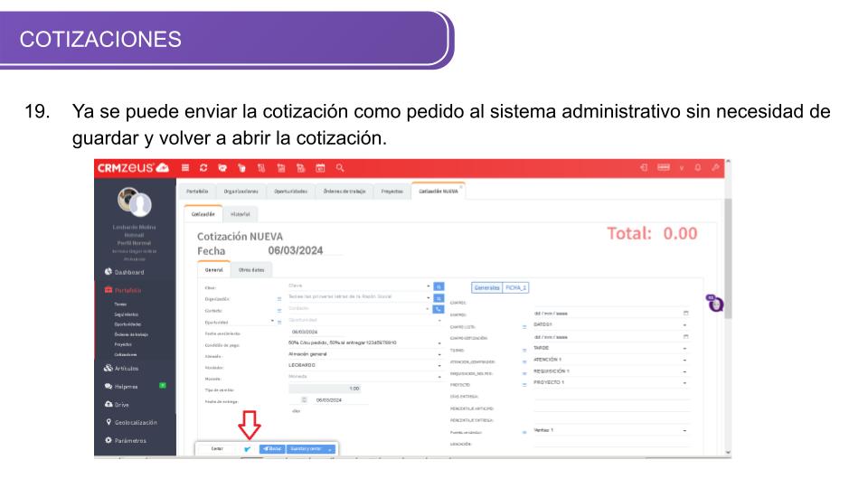Switch to the Otros datos tab

[250, 269]
